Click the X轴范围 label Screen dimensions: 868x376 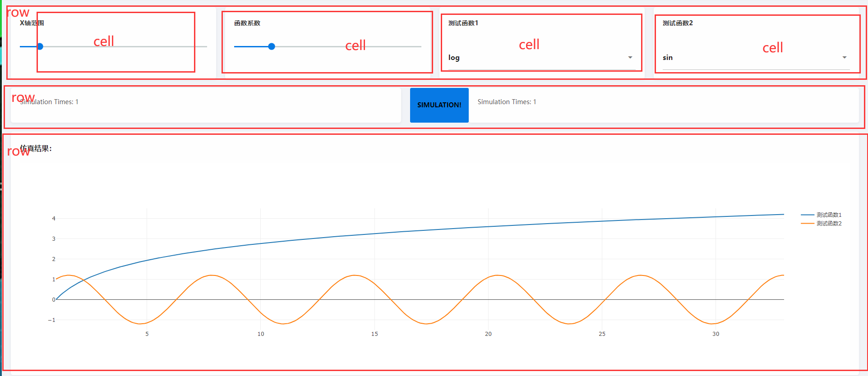point(32,23)
